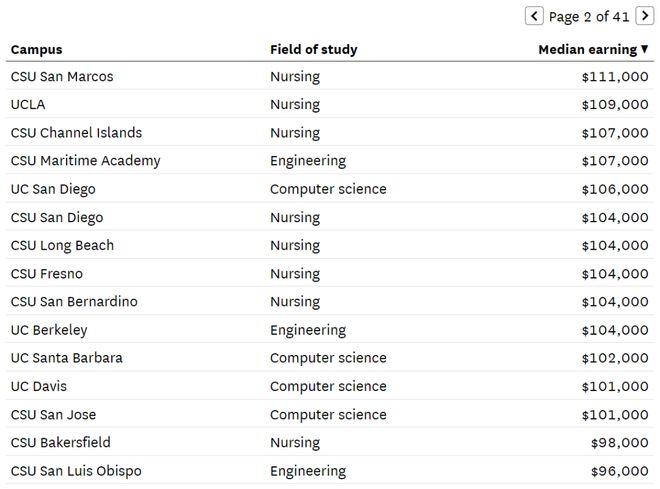Go to previous page with left arrow
The width and height of the screenshot is (660, 489).
(534, 16)
